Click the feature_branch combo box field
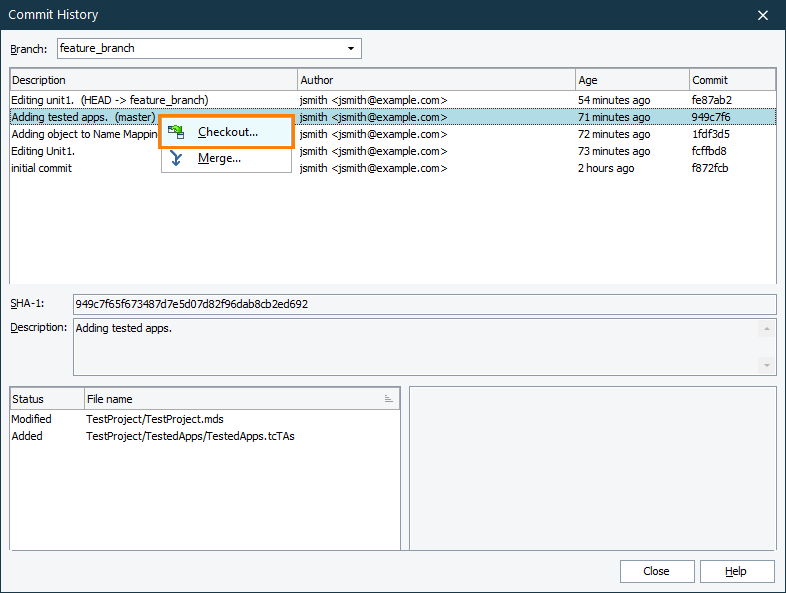 200,48
